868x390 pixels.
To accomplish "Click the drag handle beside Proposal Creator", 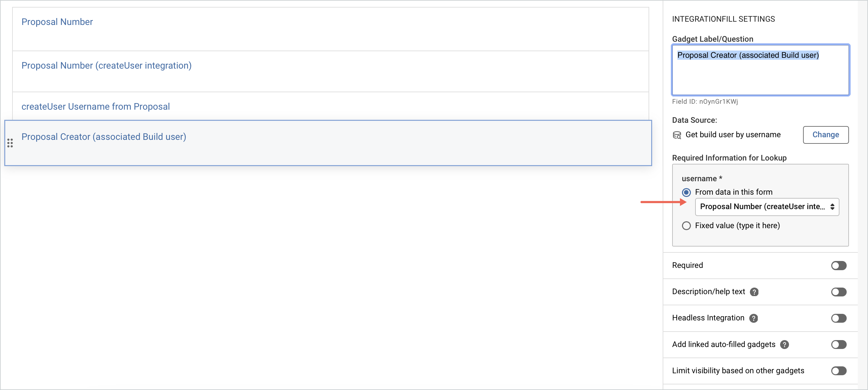I will click(10, 143).
